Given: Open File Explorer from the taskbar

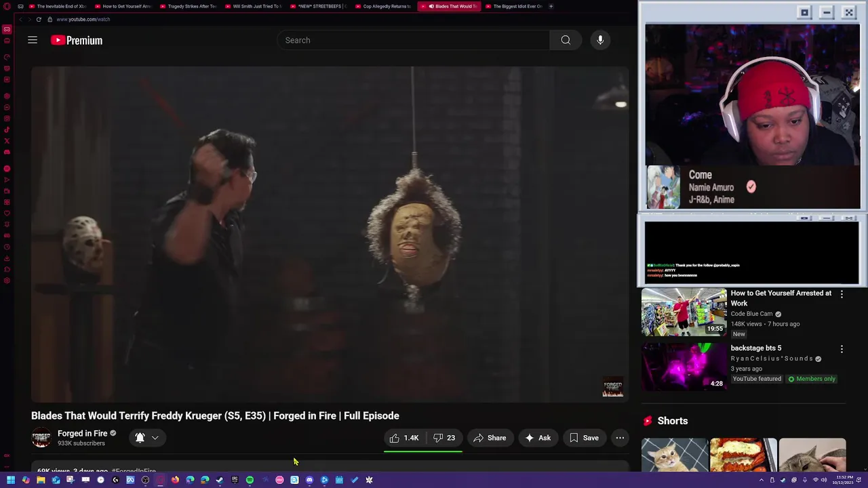Looking at the screenshot, I should 41,480.
